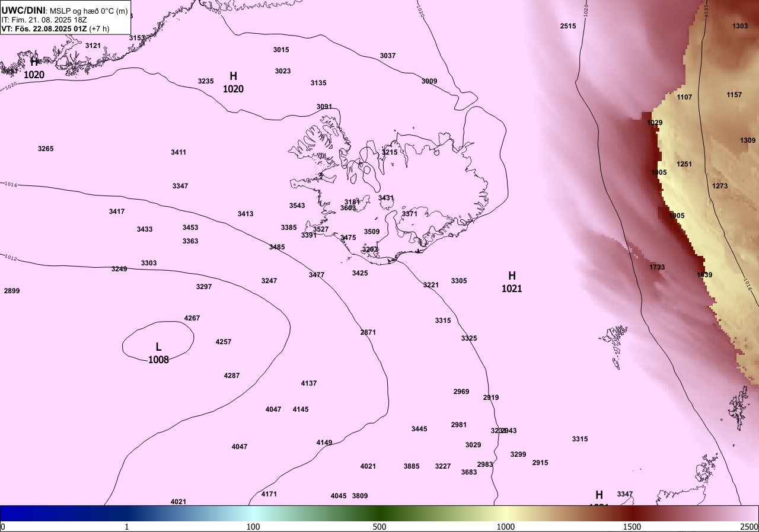
Task: Click the height value 3363
Action: tap(190, 241)
